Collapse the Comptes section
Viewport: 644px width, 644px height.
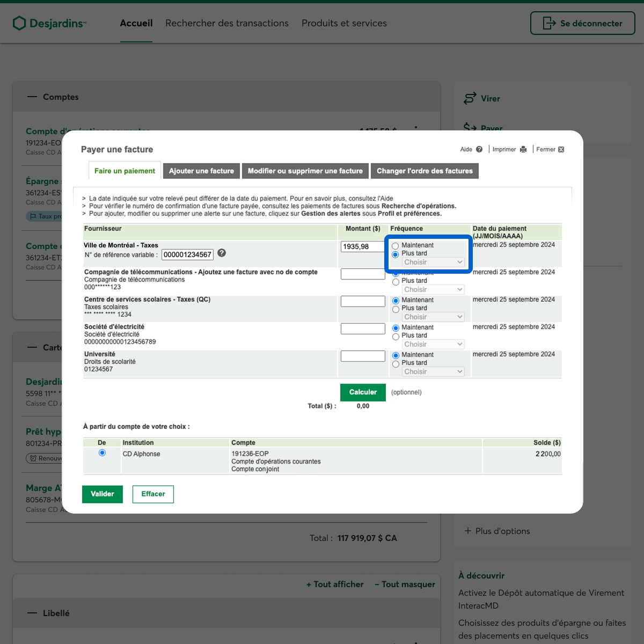click(33, 97)
